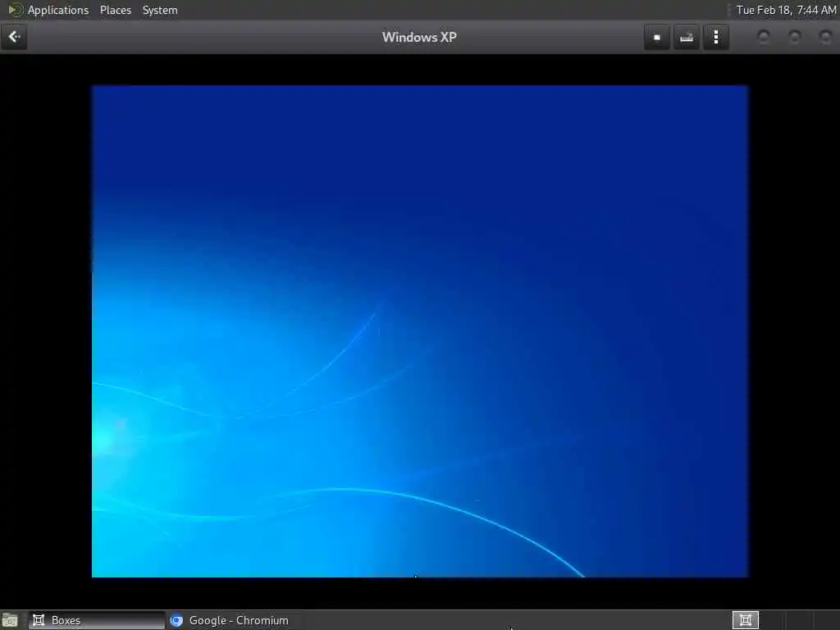
Task: Open the Places menu
Action: (x=115, y=10)
